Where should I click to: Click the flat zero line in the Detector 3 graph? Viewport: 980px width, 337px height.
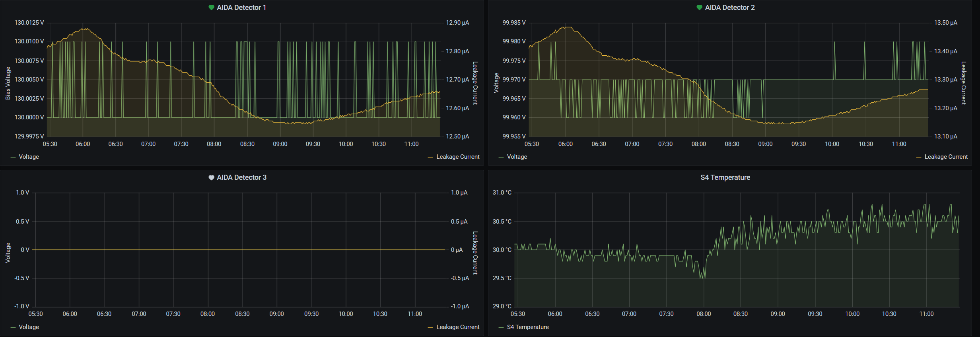tap(239, 250)
